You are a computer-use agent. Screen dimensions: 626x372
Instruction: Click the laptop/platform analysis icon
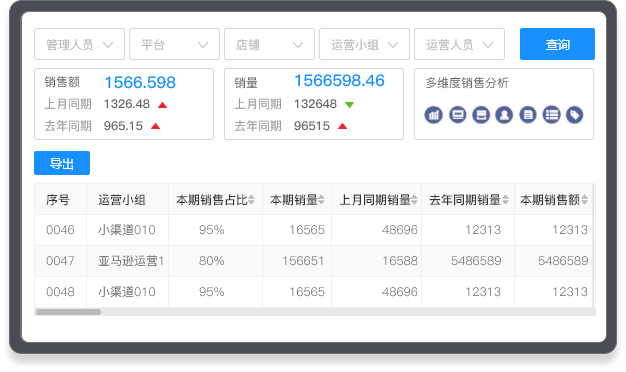(458, 115)
